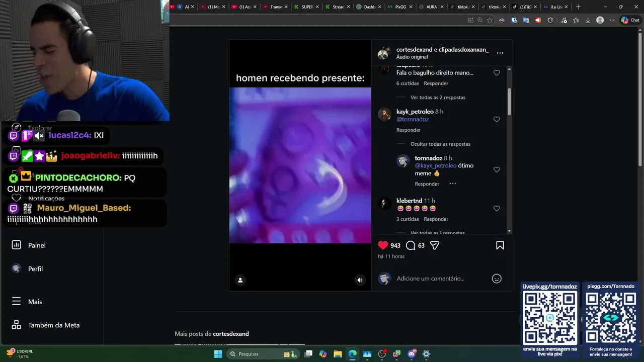Open @tornnadoz mention link
This screenshot has width=644, height=362.
pos(413,119)
